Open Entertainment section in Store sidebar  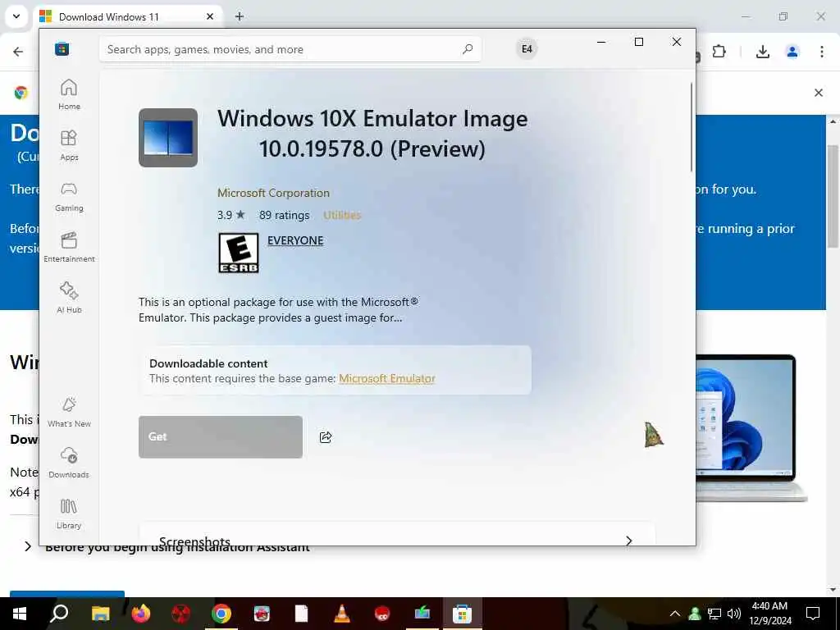[69, 247]
